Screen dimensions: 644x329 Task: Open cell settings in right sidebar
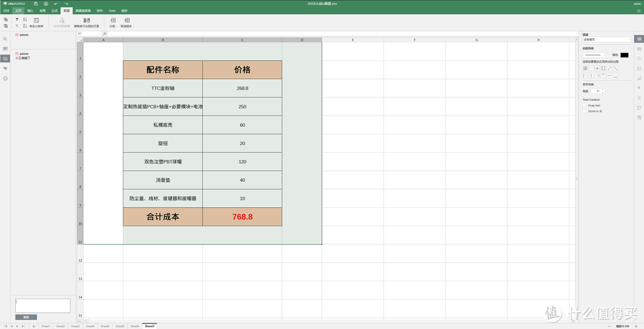(639, 39)
